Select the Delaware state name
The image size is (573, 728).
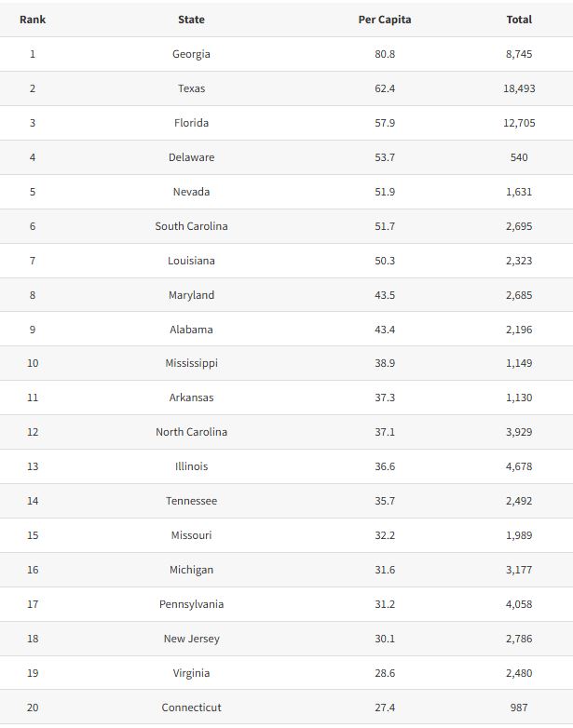[x=191, y=157]
